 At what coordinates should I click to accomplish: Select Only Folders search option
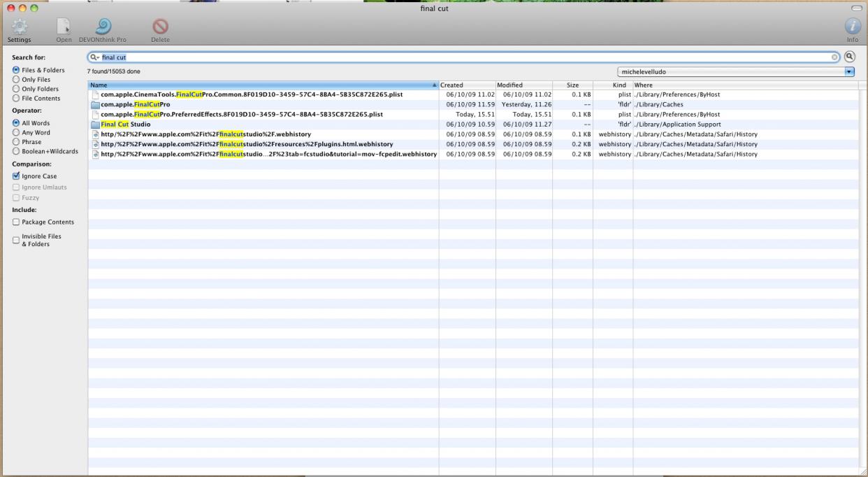[x=16, y=89]
